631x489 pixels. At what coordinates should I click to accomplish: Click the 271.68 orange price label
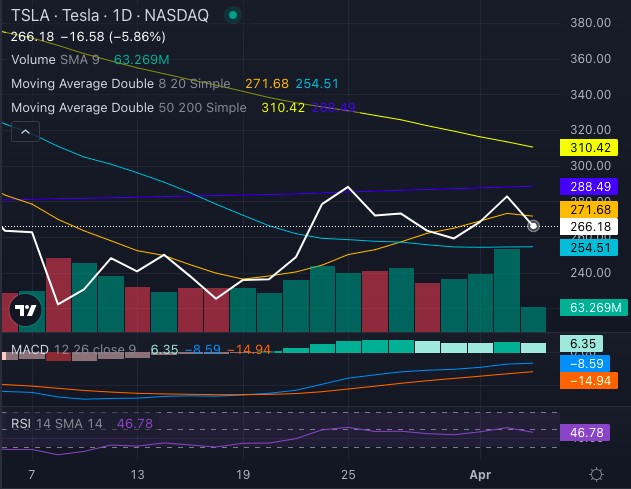click(x=589, y=210)
